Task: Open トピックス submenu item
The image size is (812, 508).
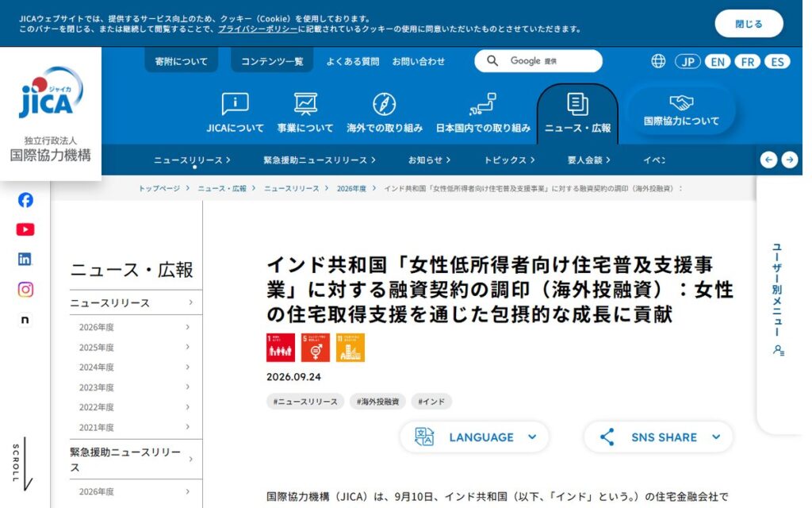Action: click(x=509, y=160)
